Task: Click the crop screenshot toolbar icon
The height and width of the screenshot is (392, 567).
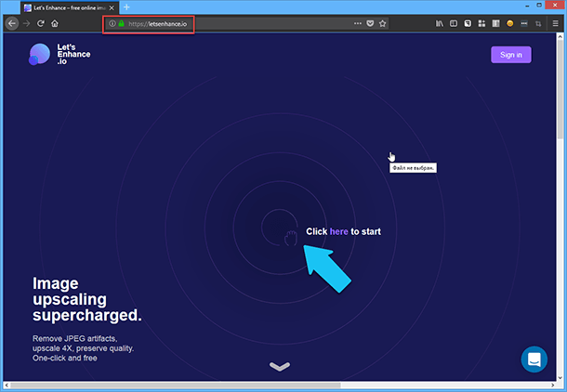Action: tap(538, 24)
